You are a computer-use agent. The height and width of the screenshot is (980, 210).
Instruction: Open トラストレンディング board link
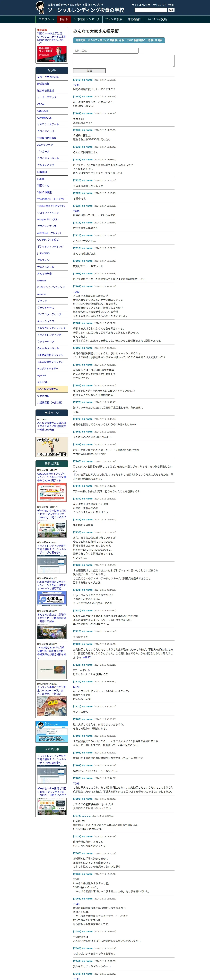(52, 335)
